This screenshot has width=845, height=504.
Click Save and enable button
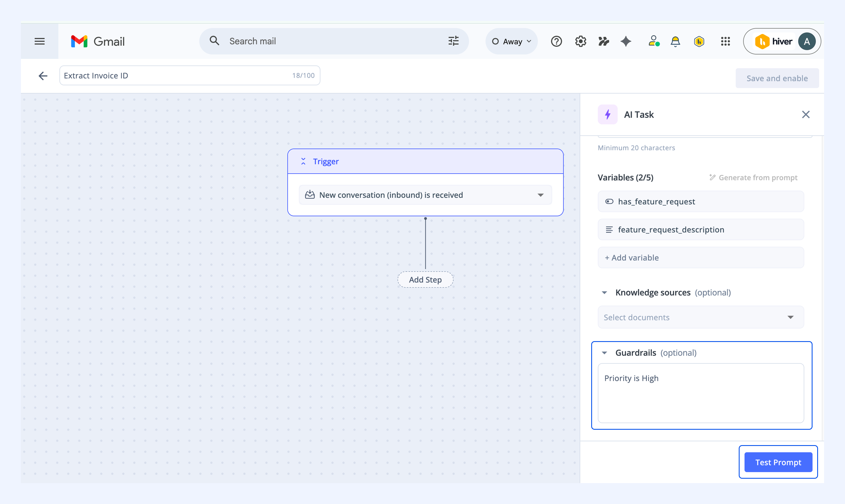(777, 78)
